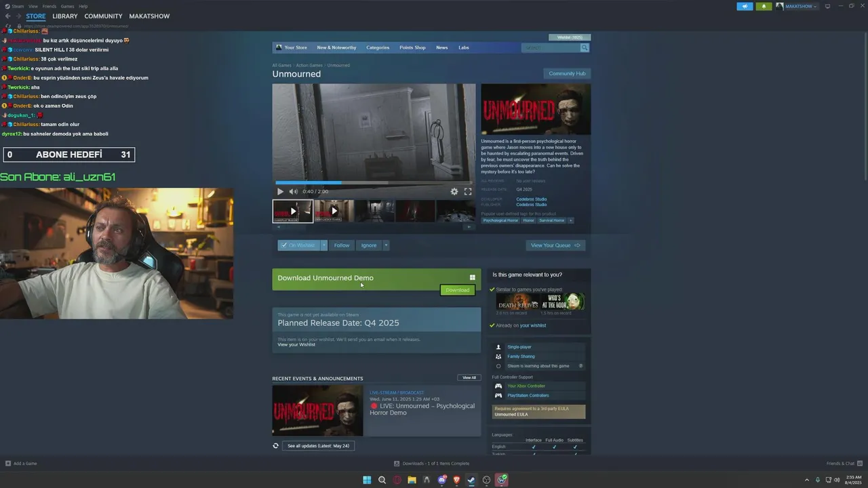Ignore this game
This screenshot has width=868, height=488.
click(369, 245)
